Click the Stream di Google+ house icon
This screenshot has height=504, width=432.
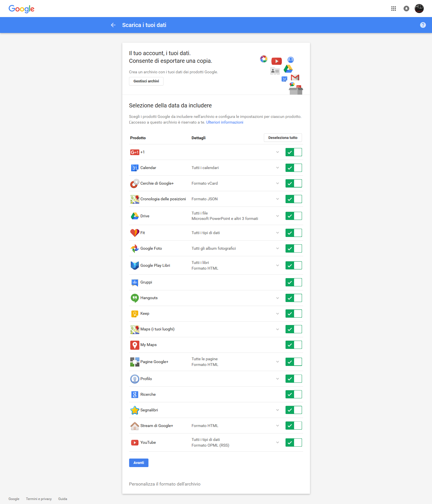135,426
